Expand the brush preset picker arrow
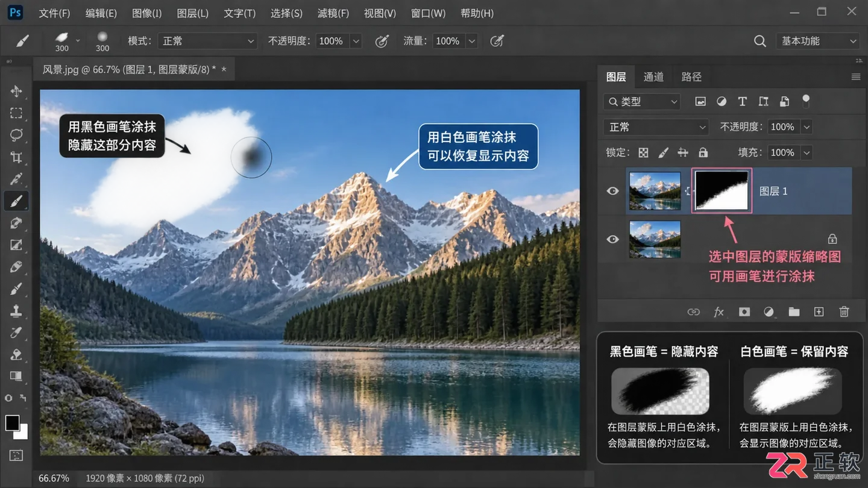This screenshot has width=868, height=488. coord(78,41)
